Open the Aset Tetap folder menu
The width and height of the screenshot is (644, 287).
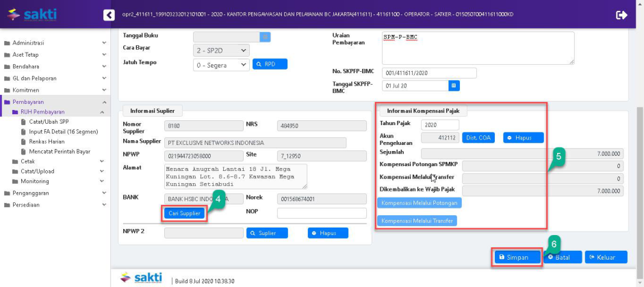click(25, 55)
